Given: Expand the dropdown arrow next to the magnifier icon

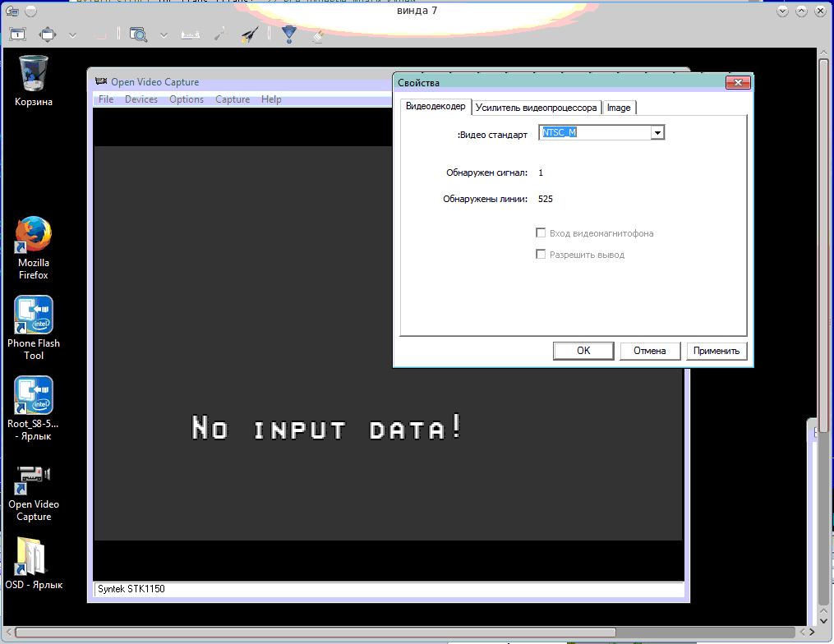Looking at the screenshot, I should [x=164, y=35].
